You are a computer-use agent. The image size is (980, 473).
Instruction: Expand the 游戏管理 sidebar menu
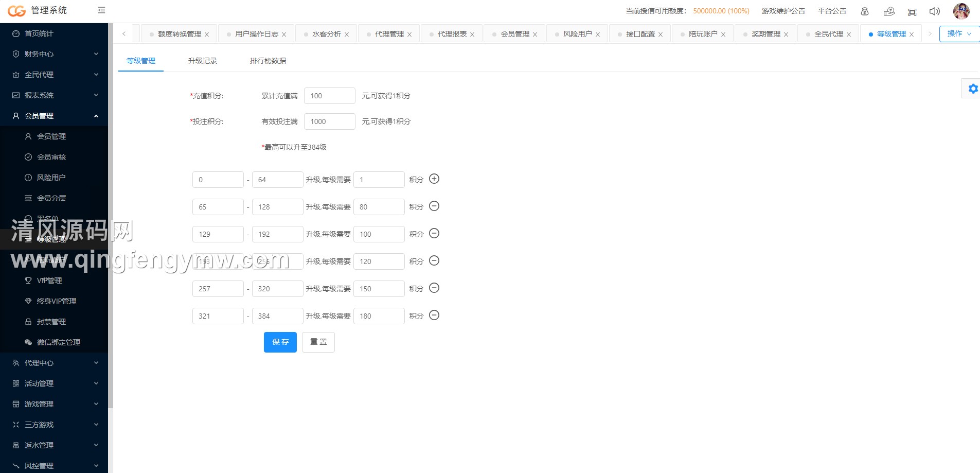(54, 404)
